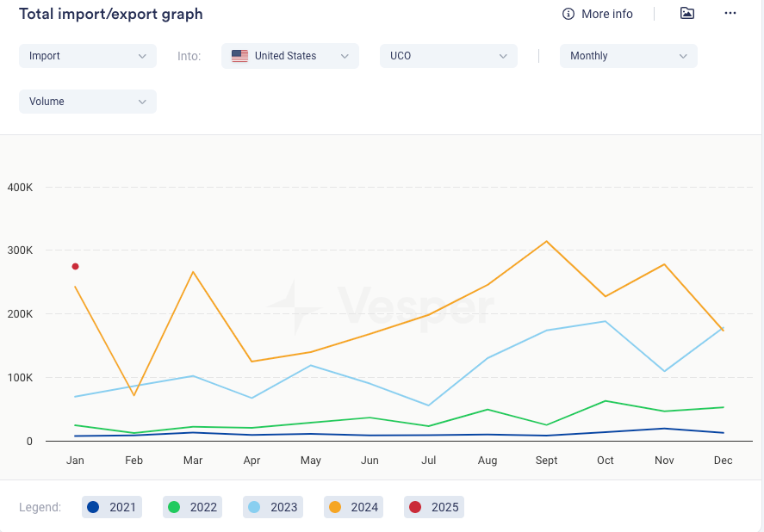Toggle the 2024 legend series
Viewport: 764px width, 532px height.
[x=351, y=507]
